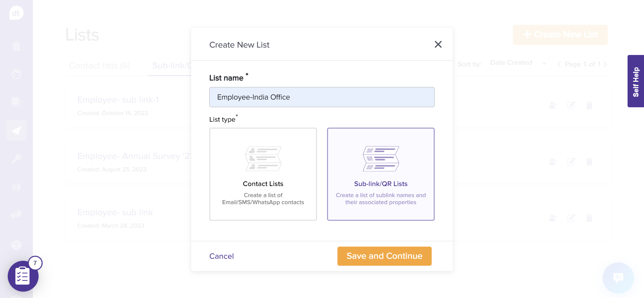Click the List name input field
Screen dimensions: 644x298
322,97
